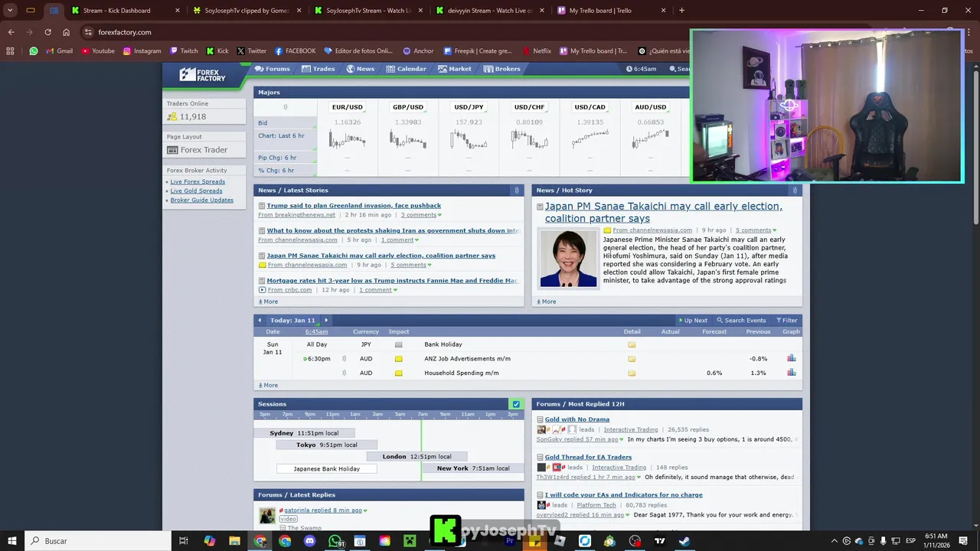Reload the forexfactory page

[x=47, y=32]
